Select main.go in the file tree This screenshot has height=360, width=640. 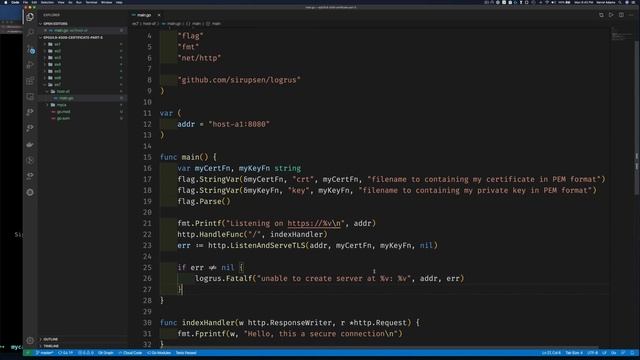(x=66, y=98)
